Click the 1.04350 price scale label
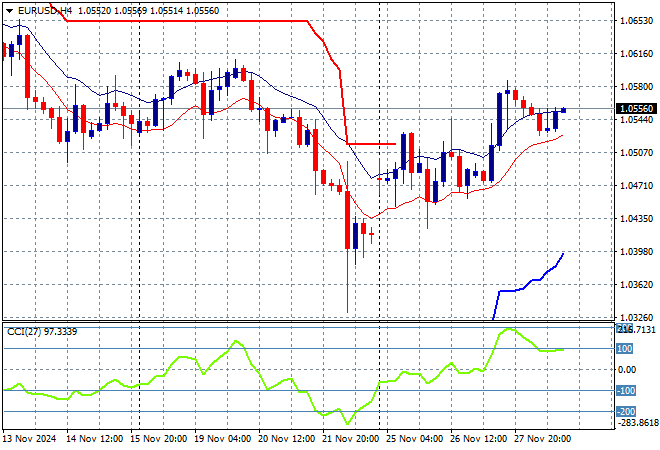This screenshot has width=660, height=450. [636, 218]
